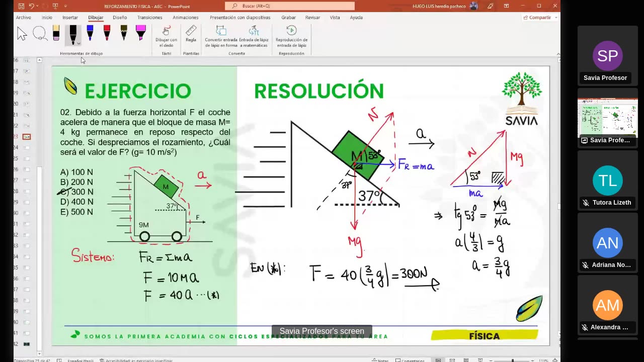Image resolution: width=644 pixels, height=362 pixels.
Task: Click the Save icon in title bar
Action: (21, 6)
